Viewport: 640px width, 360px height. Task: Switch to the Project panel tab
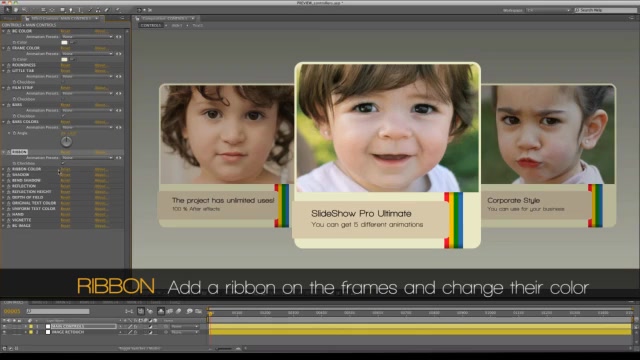pos(10,18)
